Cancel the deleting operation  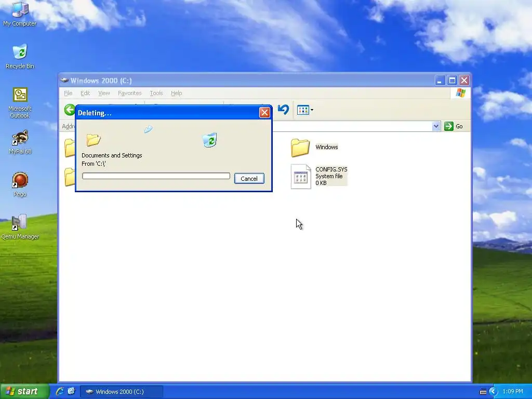click(249, 179)
